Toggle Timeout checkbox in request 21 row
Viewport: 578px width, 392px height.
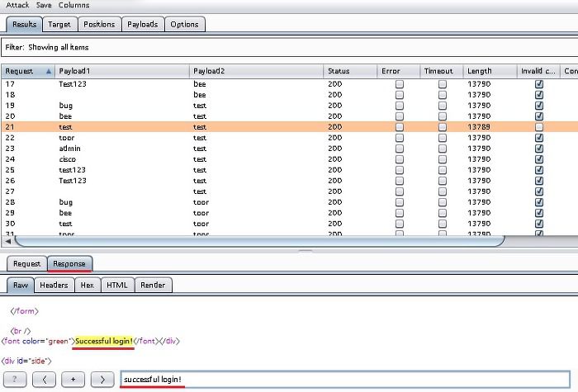[x=443, y=127]
